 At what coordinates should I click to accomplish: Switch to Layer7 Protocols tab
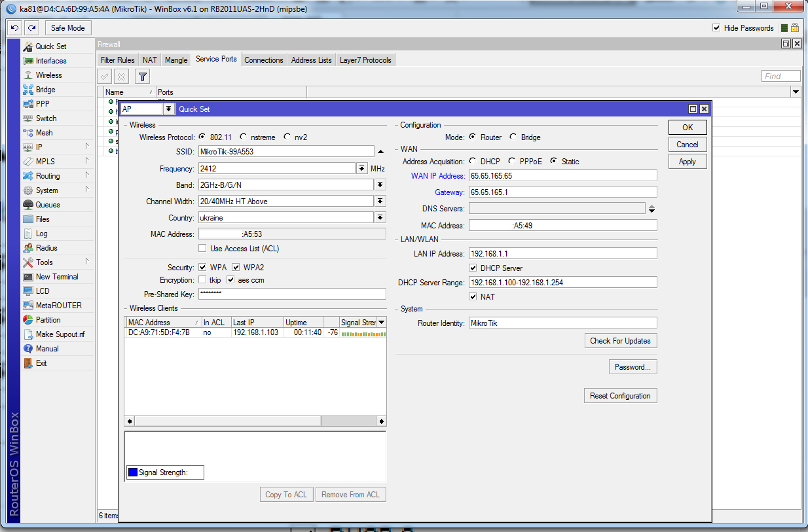click(365, 60)
